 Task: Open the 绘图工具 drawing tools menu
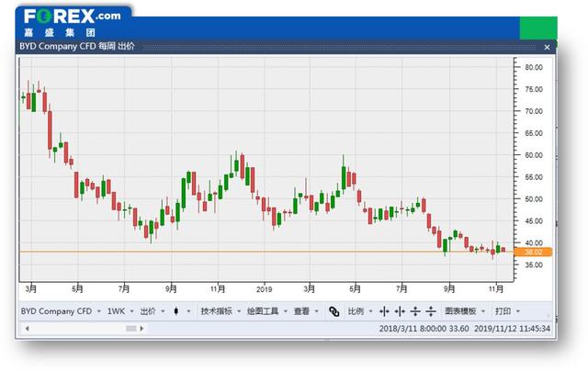pyautogui.click(x=267, y=311)
